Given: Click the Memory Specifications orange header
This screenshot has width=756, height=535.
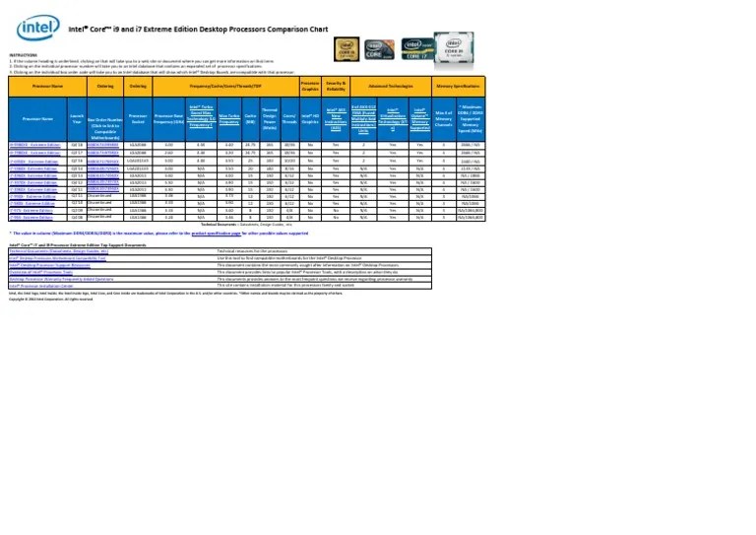Looking at the screenshot, I should (458, 87).
